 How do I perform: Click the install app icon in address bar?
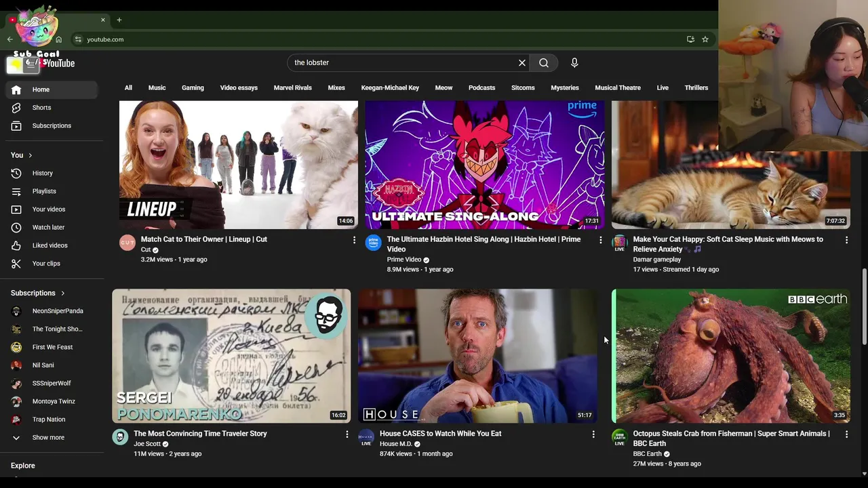[690, 39]
